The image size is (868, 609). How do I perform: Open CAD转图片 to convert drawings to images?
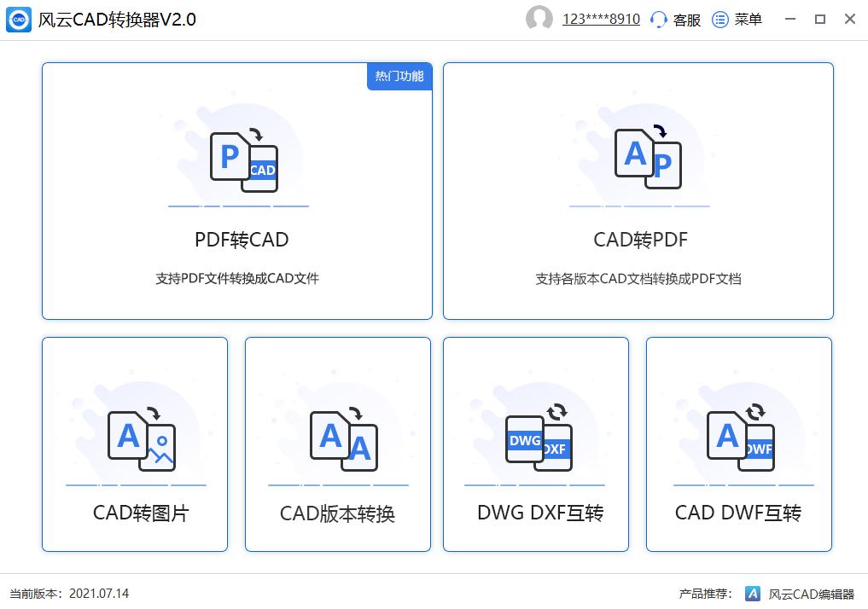click(134, 444)
